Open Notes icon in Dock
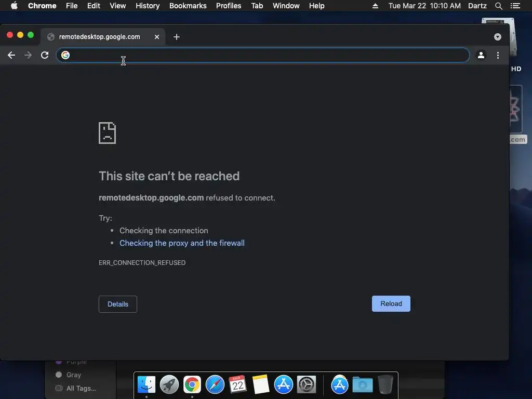Image resolution: width=532 pixels, height=399 pixels. (261, 384)
